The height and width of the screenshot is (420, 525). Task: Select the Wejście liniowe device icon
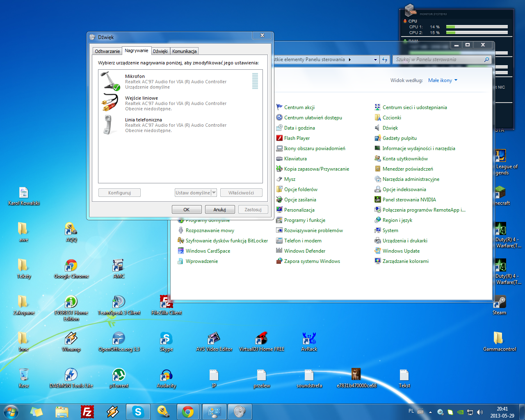coord(110,103)
